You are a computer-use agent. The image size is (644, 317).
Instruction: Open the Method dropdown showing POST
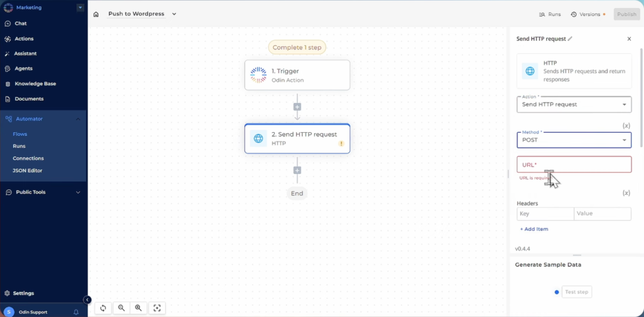point(574,140)
